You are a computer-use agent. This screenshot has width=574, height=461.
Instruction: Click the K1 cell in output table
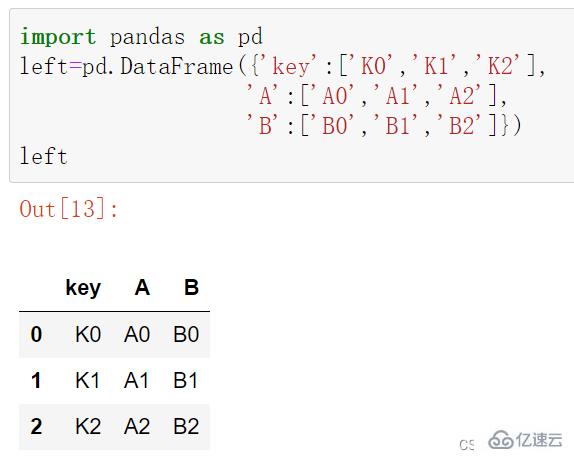point(87,380)
